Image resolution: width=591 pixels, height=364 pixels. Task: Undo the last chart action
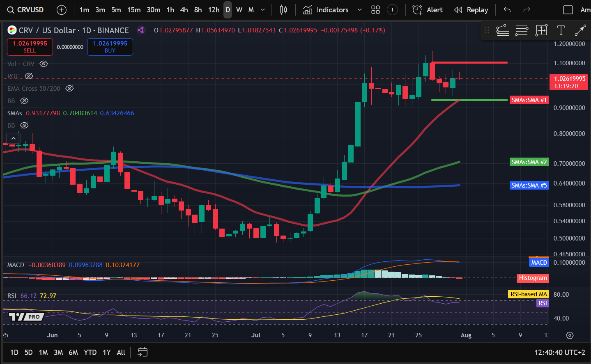pos(507,10)
